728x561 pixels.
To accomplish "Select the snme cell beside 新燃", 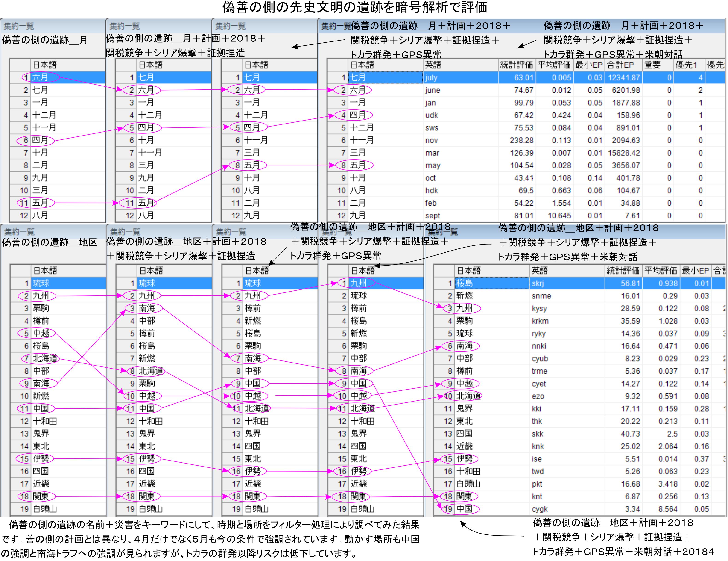I will pyautogui.click(x=541, y=296).
